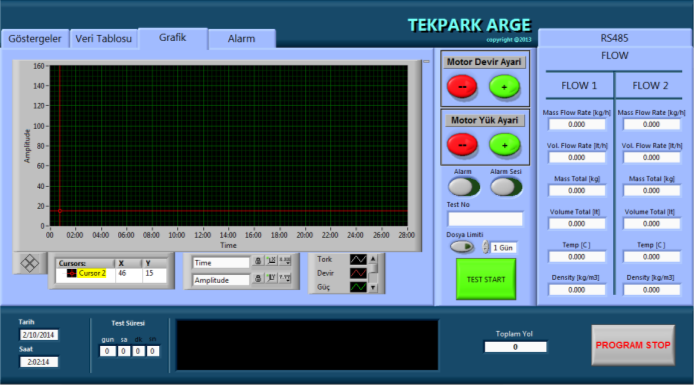Click FLOW 1 Vol. Flow Rate value
Screen dimensions: 694x385
click(x=577, y=158)
